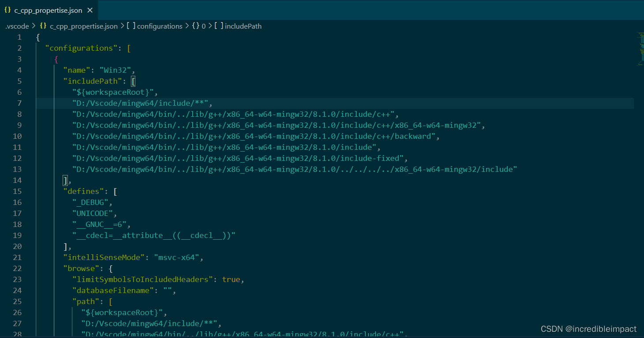The width and height of the screenshot is (644, 338).
Task: Select line number 1 in the gutter
Action: pyautogui.click(x=19, y=37)
